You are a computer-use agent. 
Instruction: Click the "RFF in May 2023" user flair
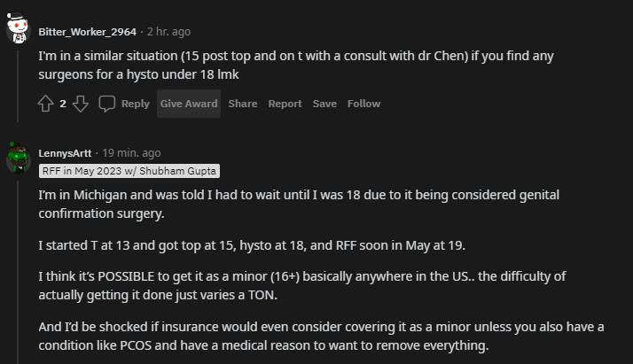pyautogui.click(x=129, y=171)
